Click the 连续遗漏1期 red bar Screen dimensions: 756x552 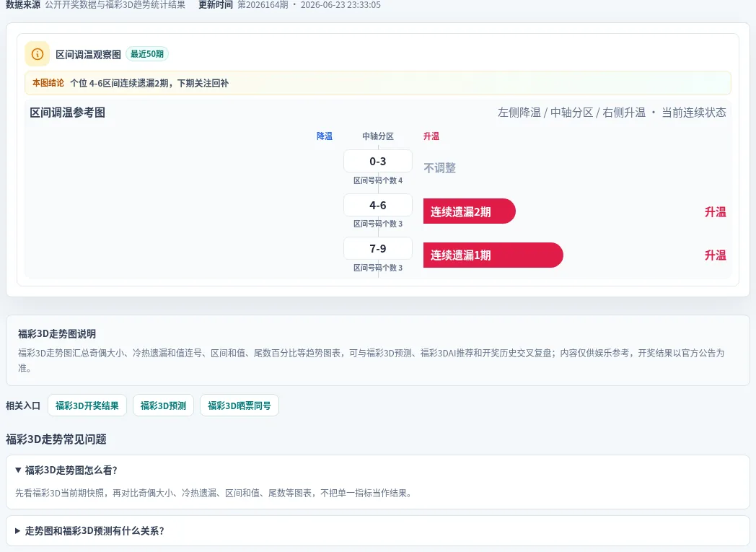click(x=493, y=255)
